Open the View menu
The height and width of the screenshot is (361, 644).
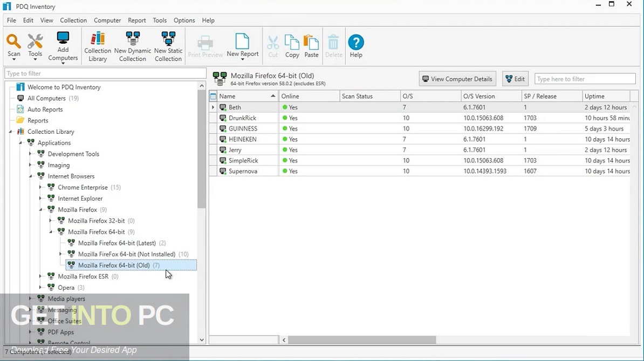[46, 20]
